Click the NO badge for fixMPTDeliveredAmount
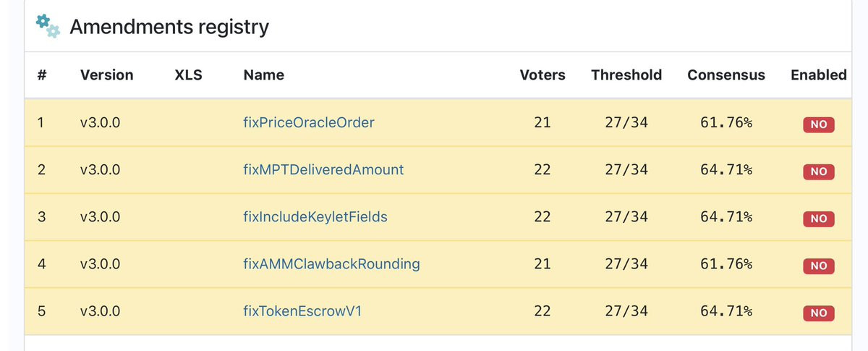 click(819, 172)
